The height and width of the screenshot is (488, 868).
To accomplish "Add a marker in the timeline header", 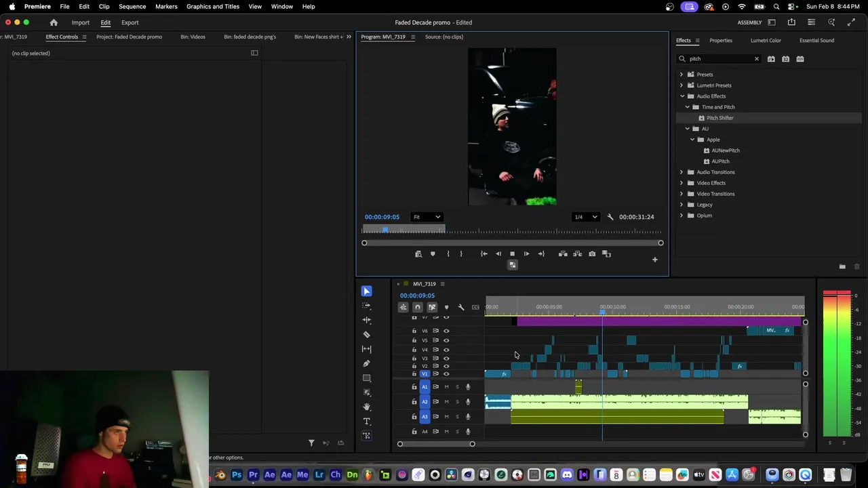I will pyautogui.click(x=446, y=307).
